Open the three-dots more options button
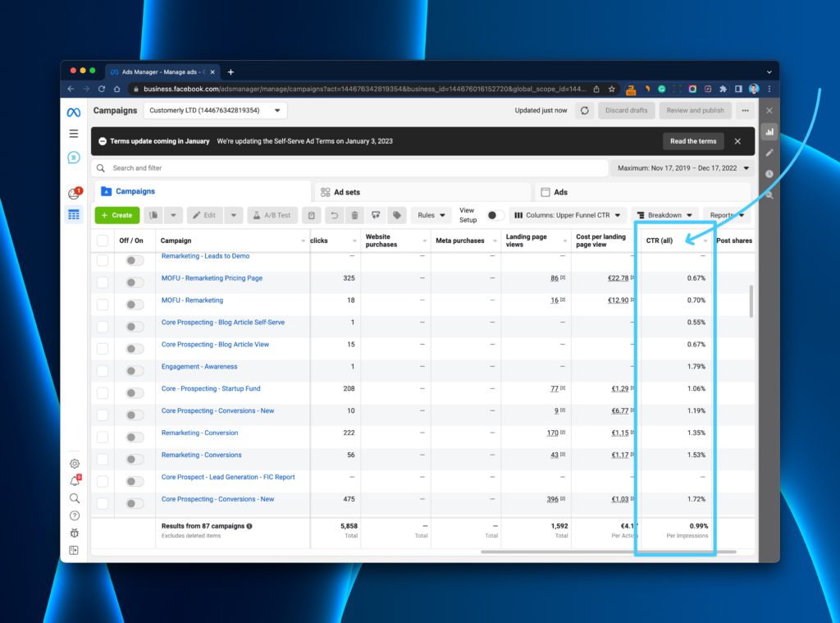 click(x=745, y=111)
